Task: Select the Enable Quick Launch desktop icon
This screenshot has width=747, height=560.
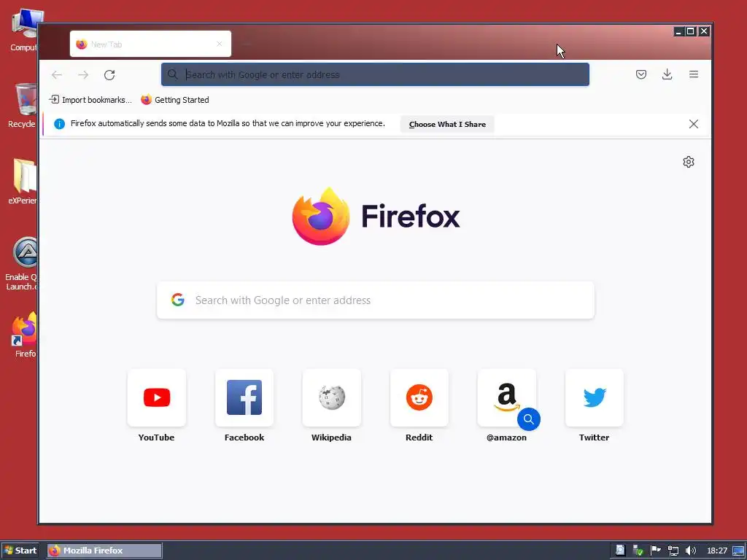Action: pos(21,264)
